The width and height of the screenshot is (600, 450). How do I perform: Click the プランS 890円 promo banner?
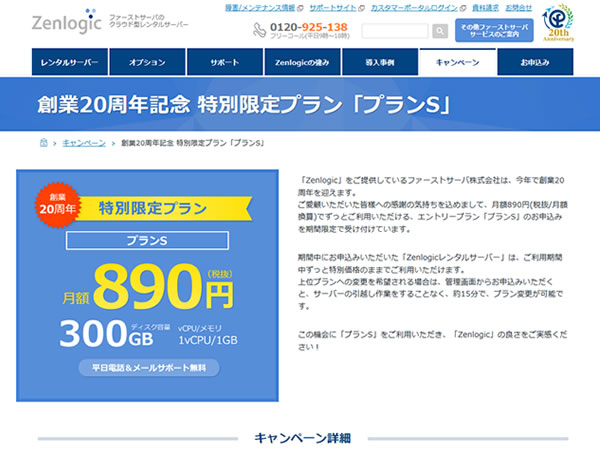[x=147, y=285]
